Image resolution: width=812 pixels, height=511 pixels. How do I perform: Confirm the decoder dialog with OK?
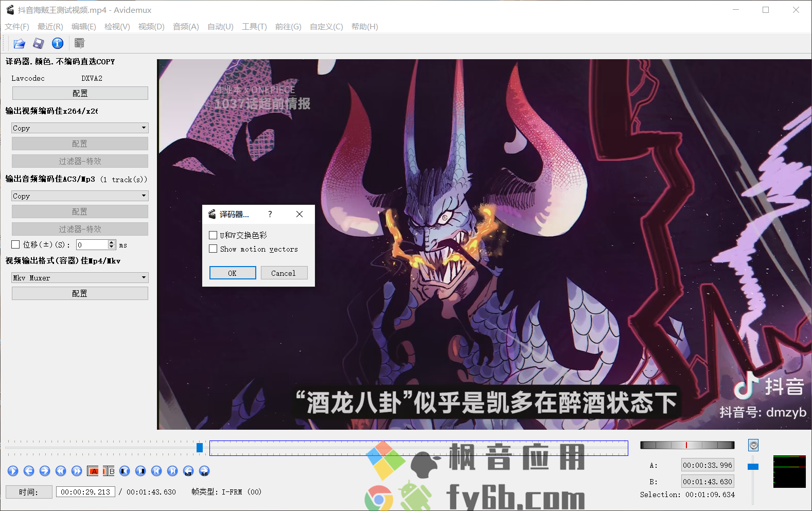point(233,273)
